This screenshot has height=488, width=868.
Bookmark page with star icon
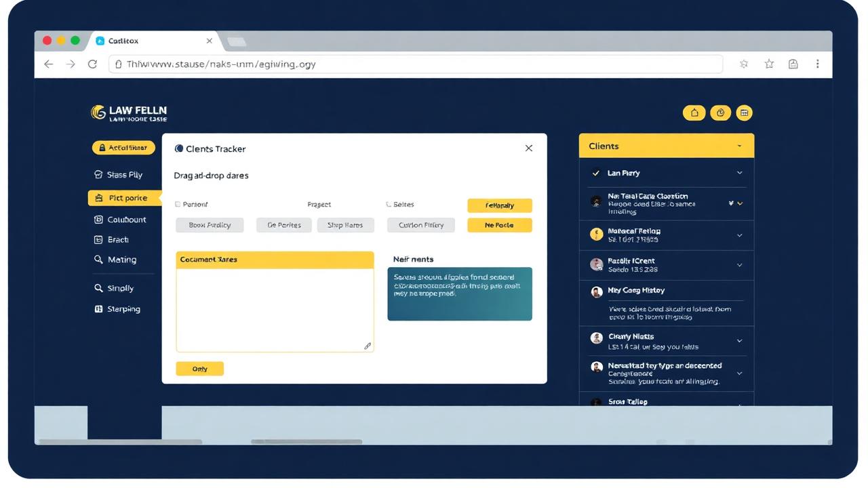(769, 64)
